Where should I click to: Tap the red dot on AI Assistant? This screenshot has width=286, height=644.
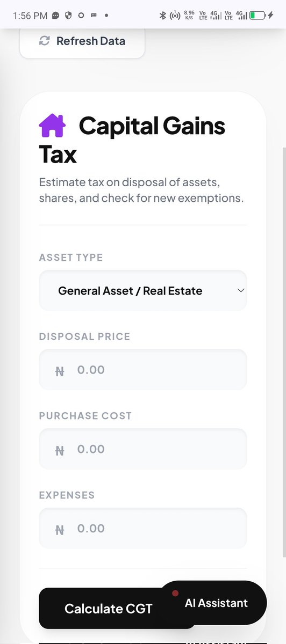pyautogui.click(x=175, y=593)
